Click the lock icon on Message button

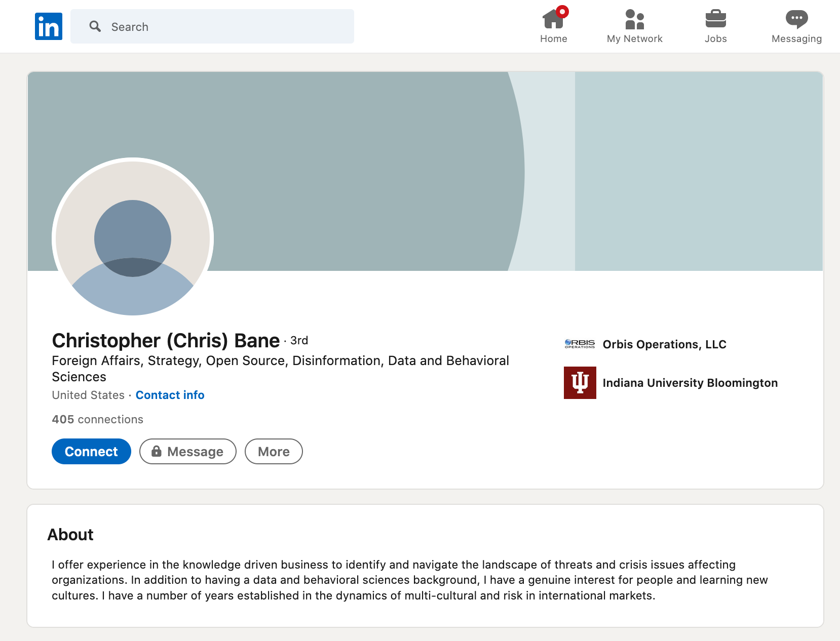pos(157,451)
